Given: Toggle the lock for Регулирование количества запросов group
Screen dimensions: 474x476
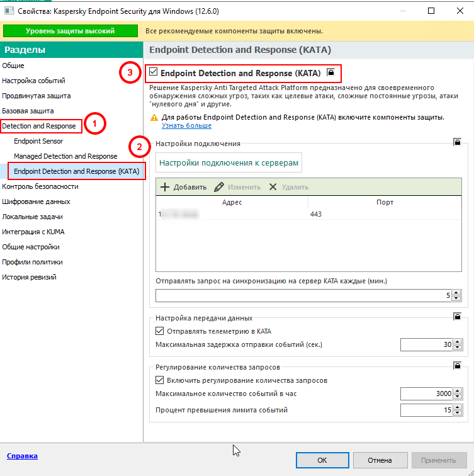Looking at the screenshot, I should pos(457,365).
